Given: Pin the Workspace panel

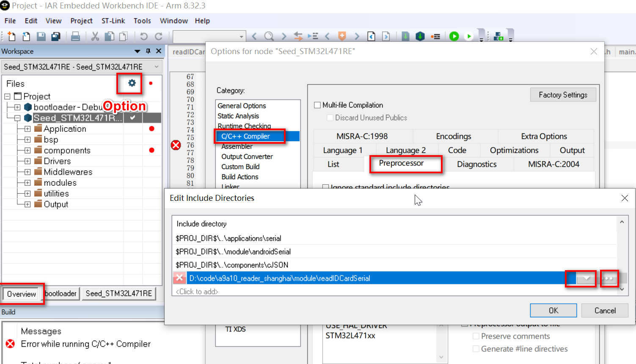Looking at the screenshot, I should click(x=148, y=51).
